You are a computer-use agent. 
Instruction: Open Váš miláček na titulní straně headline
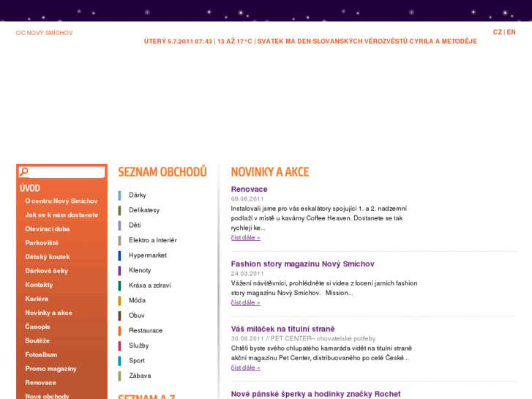(x=282, y=329)
